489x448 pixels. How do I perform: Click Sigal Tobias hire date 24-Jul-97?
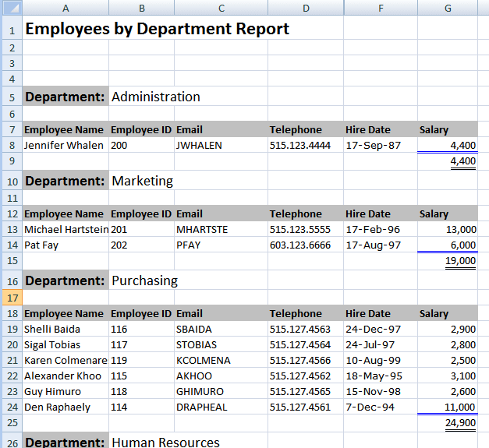370,345
